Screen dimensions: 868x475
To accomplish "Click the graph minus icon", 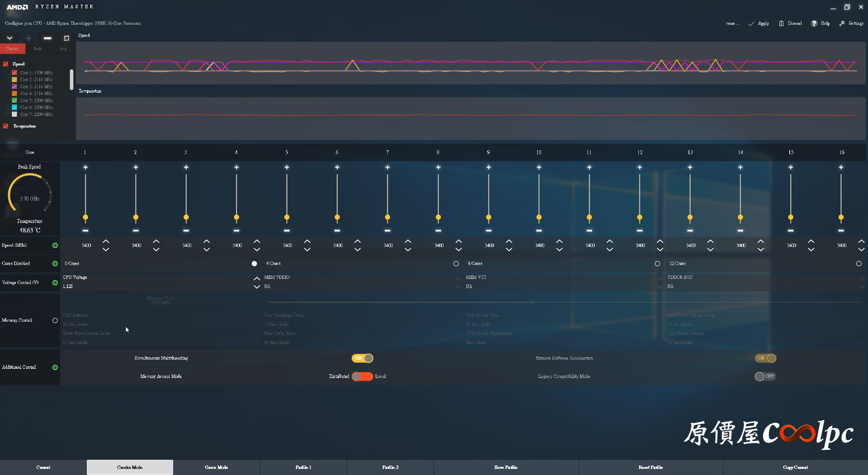I will tap(47, 38).
